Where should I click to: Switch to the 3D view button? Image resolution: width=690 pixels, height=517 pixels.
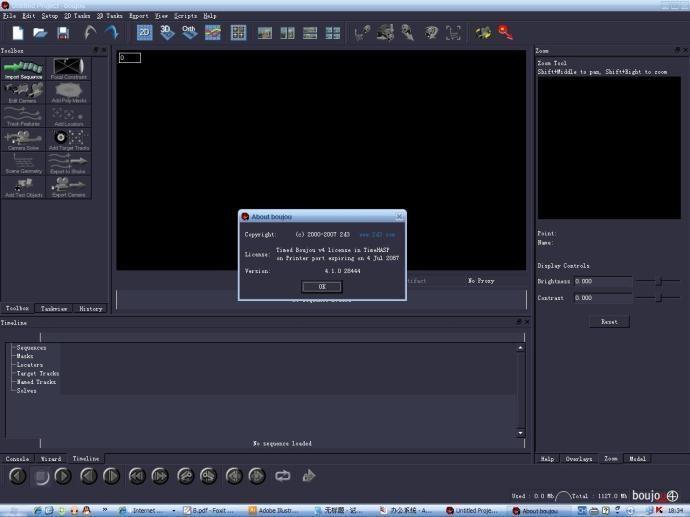click(x=167, y=33)
